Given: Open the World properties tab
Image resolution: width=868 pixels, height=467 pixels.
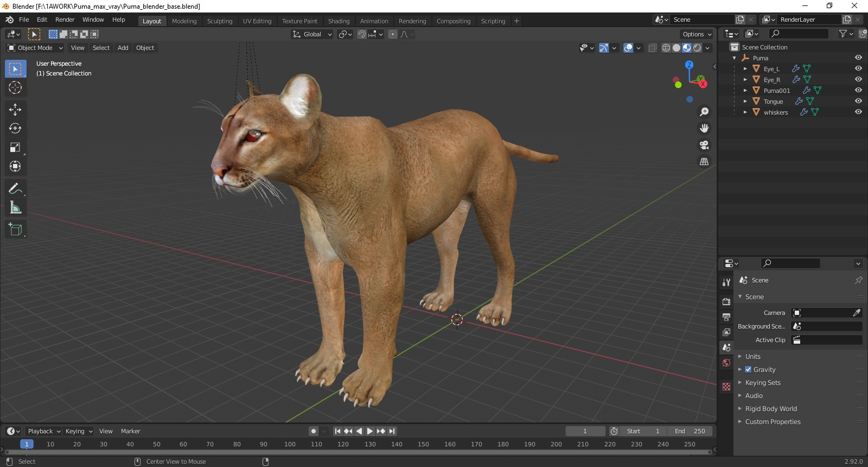Looking at the screenshot, I should point(726,363).
